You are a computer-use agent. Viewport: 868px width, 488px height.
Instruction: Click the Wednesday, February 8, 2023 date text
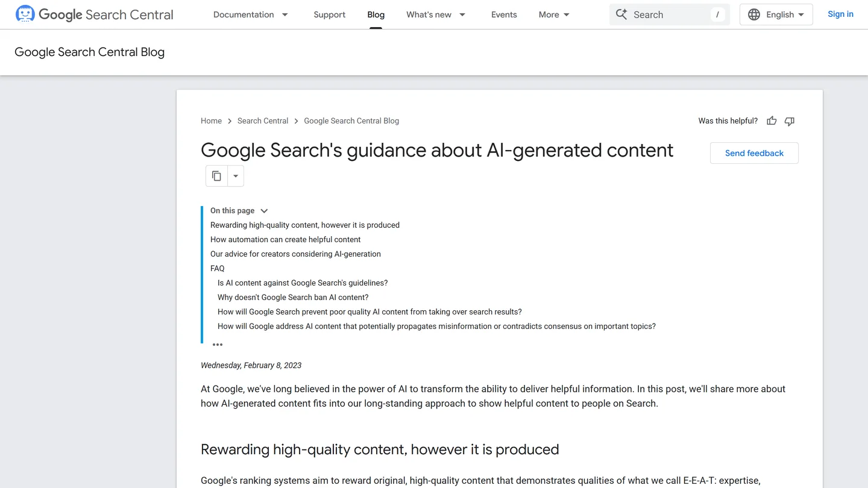pyautogui.click(x=251, y=365)
